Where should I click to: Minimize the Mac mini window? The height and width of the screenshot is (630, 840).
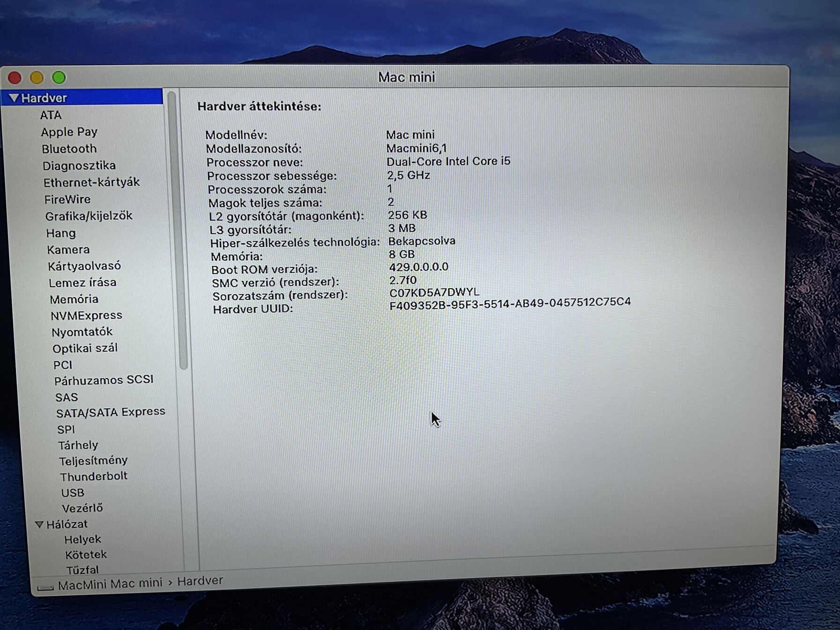(37, 77)
